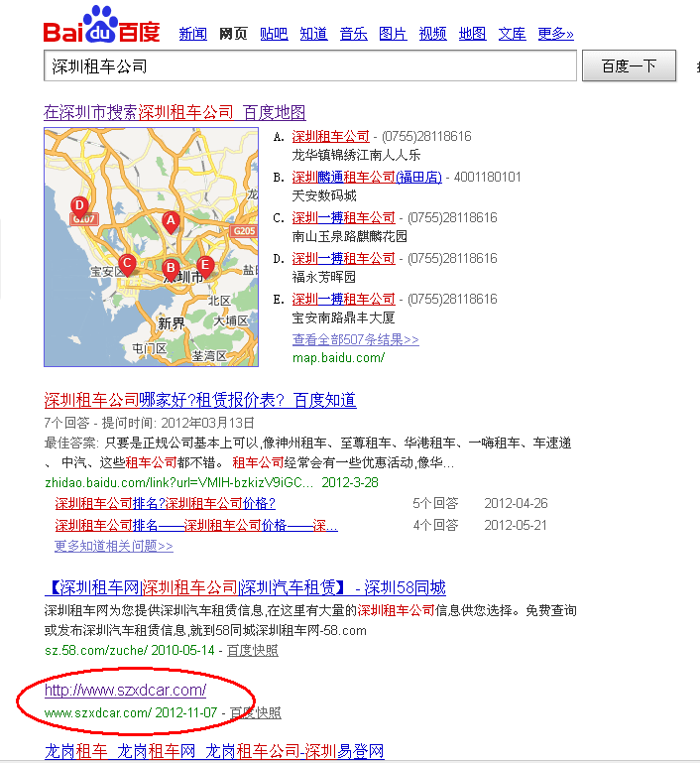This screenshot has height=763, width=700.
Task: Open 在深圳市搜索深圳租车公司 百度地图 link
Action: tap(175, 112)
